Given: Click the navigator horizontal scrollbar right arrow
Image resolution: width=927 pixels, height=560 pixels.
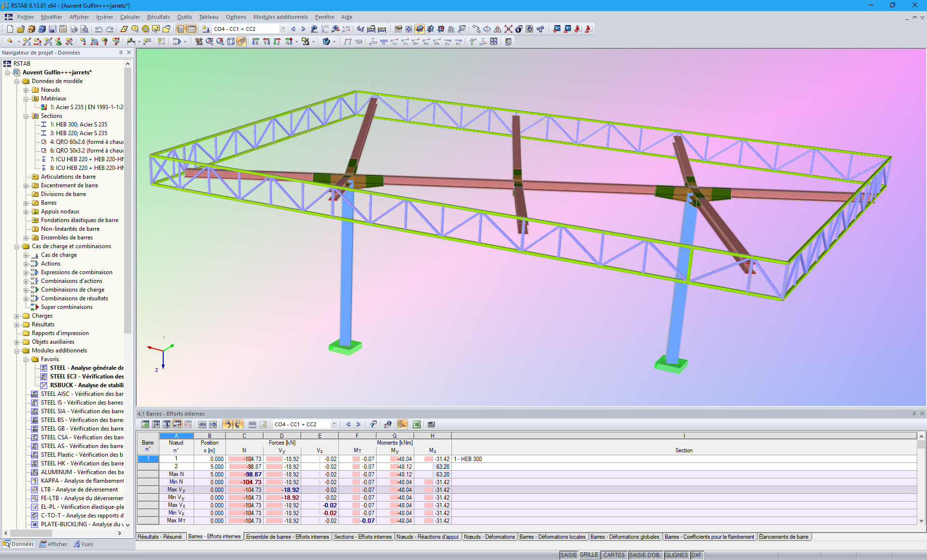Looking at the screenshot, I should tap(120, 533).
